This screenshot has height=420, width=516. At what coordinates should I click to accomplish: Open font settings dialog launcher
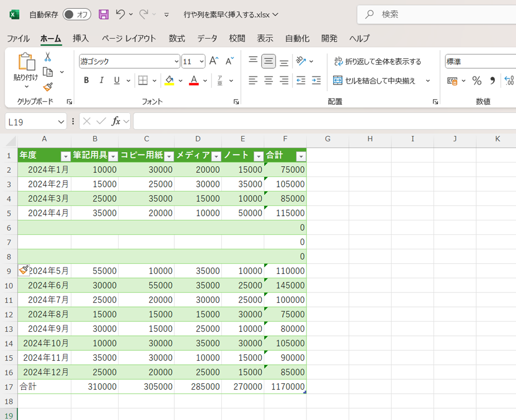(x=236, y=102)
